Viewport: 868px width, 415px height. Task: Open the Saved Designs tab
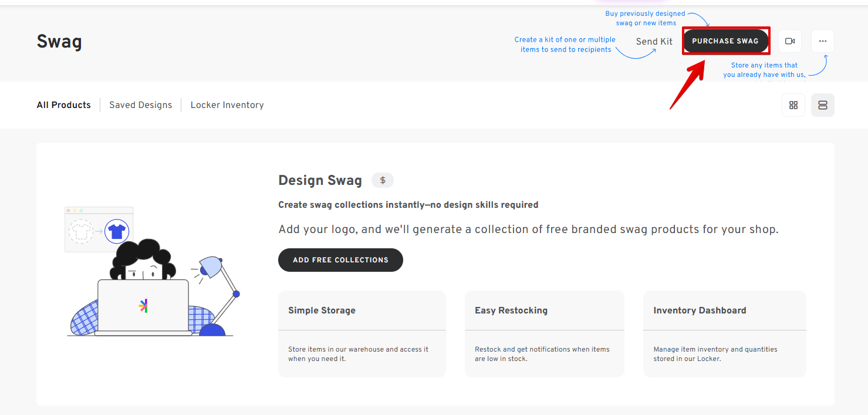click(x=140, y=105)
